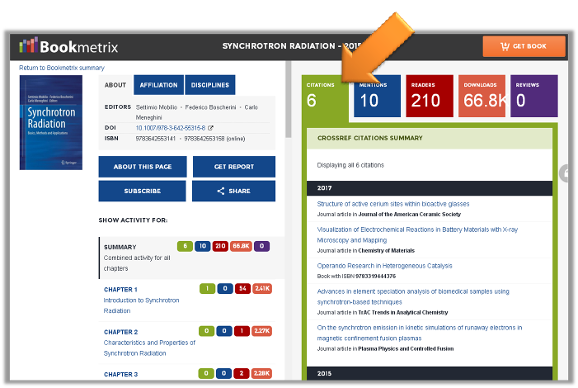The height and width of the screenshot is (388, 578).
Task: Click the Get Report button
Action: tap(234, 167)
